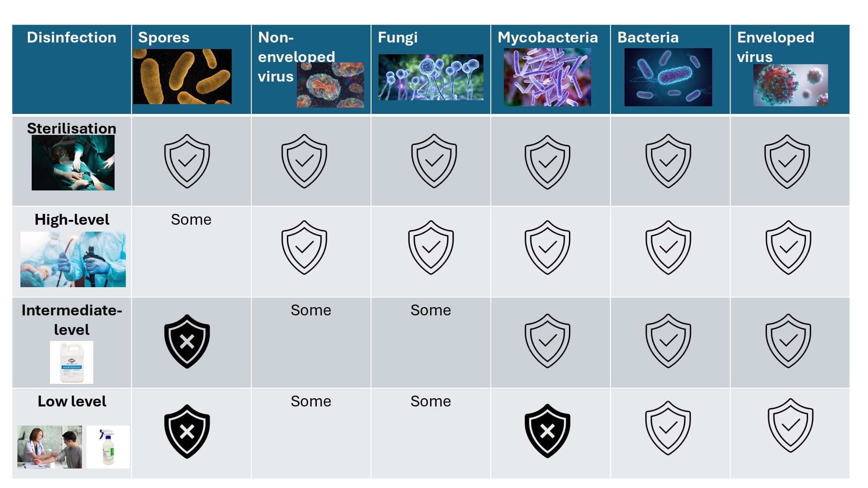Select the Low level spray bottle image

click(108, 447)
